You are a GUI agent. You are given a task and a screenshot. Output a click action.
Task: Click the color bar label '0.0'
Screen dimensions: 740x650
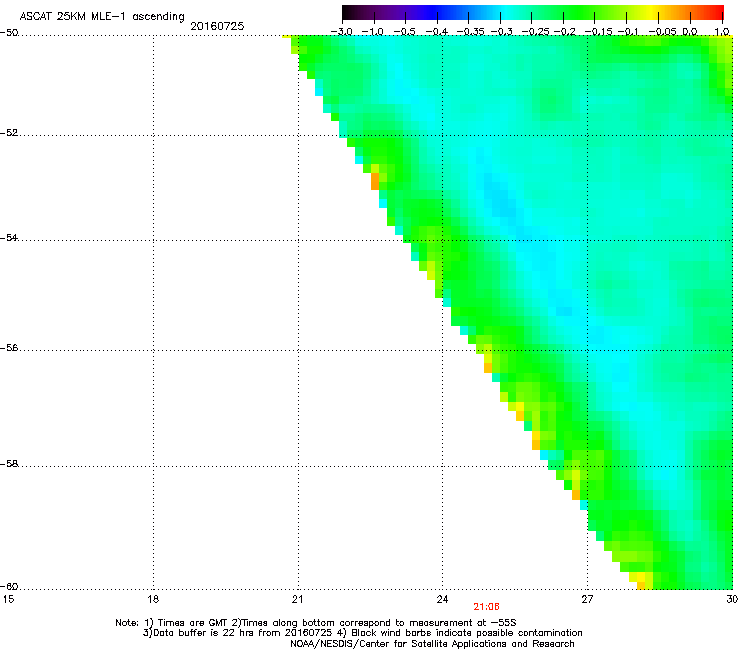click(x=690, y=32)
